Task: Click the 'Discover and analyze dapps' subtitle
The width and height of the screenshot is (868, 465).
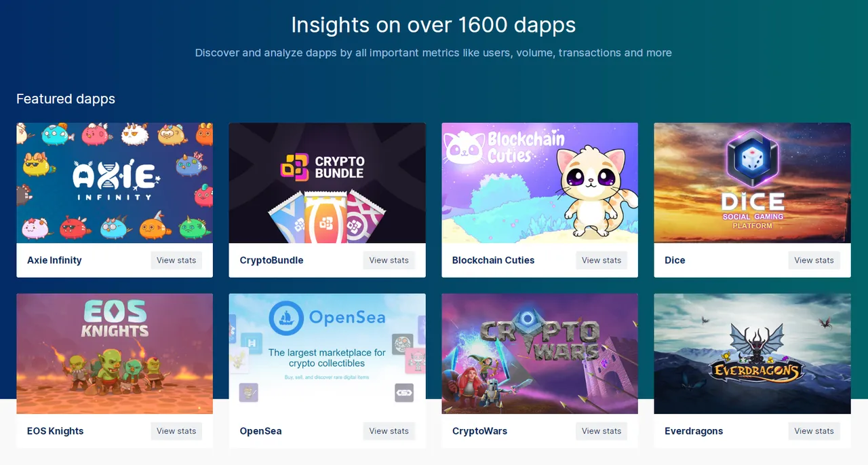Action: pos(433,53)
